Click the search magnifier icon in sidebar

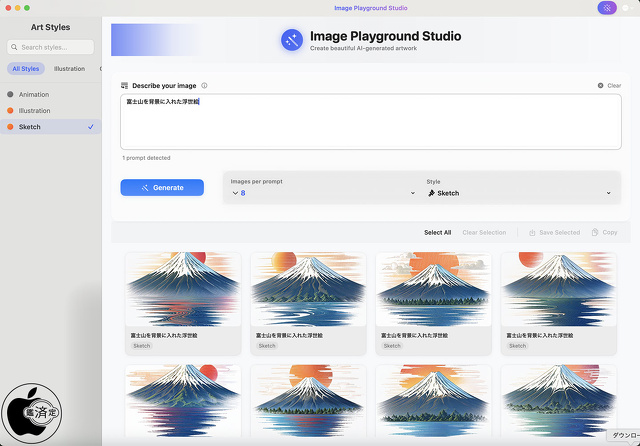(x=14, y=47)
